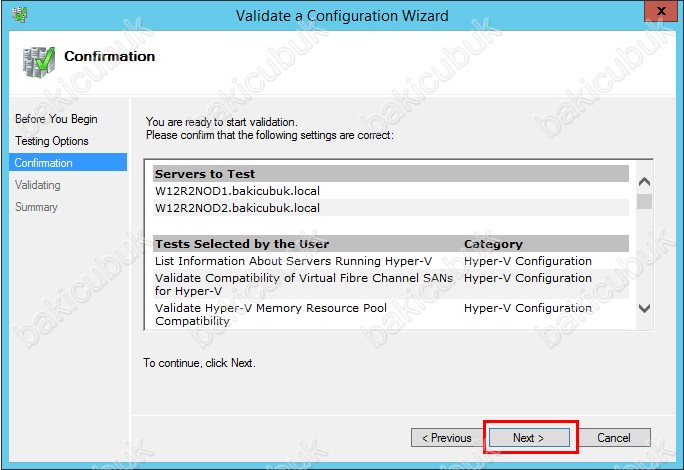This screenshot has height=470, width=684.
Task: Select the Confirmation step in the sidebar
Action: click(44, 163)
